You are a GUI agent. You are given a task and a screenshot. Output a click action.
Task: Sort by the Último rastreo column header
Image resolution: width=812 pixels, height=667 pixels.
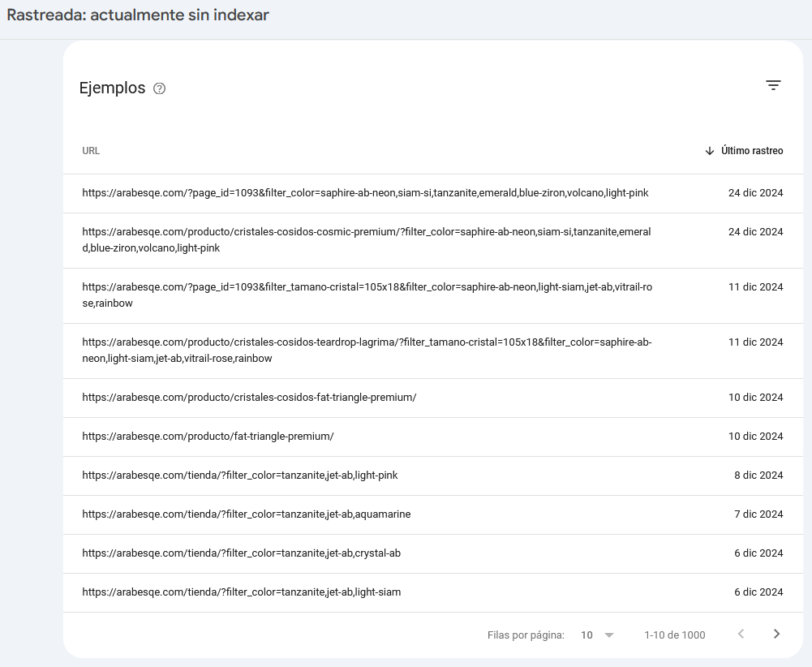[x=752, y=151]
